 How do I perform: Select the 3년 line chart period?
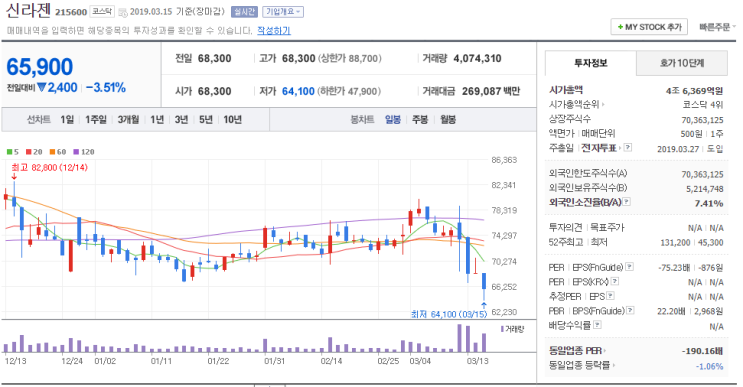point(181,120)
